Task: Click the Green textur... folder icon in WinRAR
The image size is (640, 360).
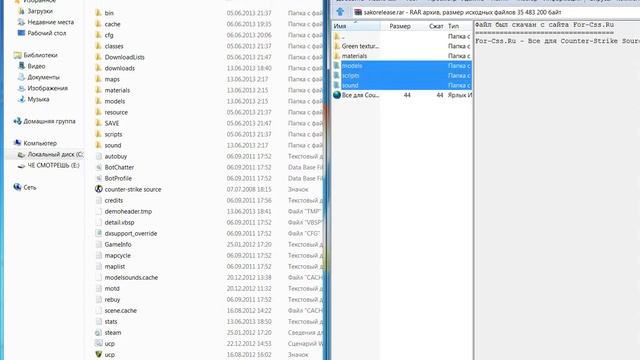Action: click(337, 46)
